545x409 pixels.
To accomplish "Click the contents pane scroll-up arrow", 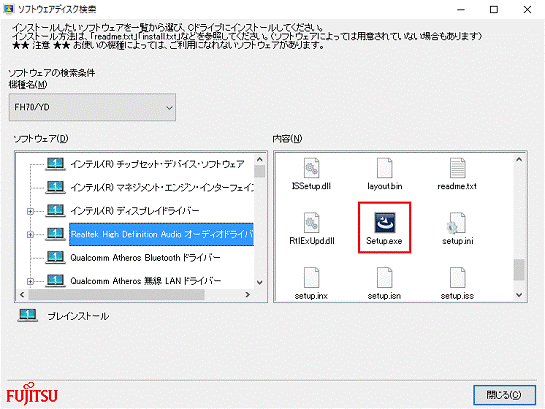I will click(519, 159).
